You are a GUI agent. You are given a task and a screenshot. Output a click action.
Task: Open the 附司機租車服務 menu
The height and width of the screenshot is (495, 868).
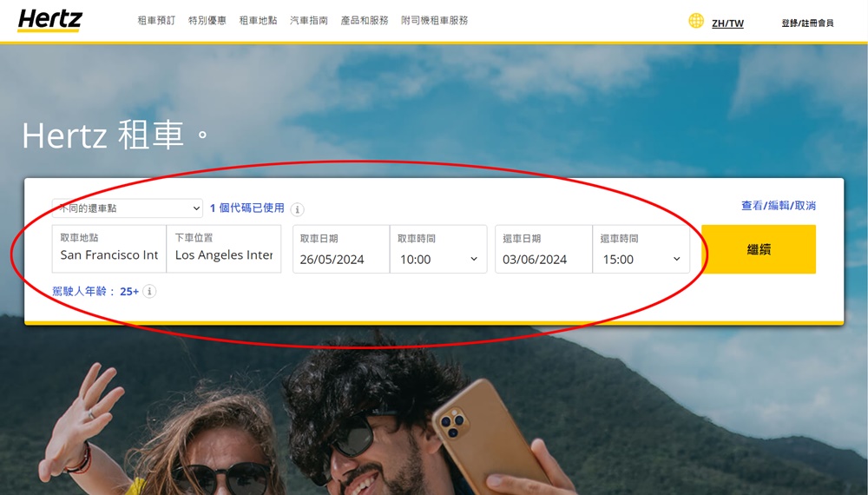435,21
